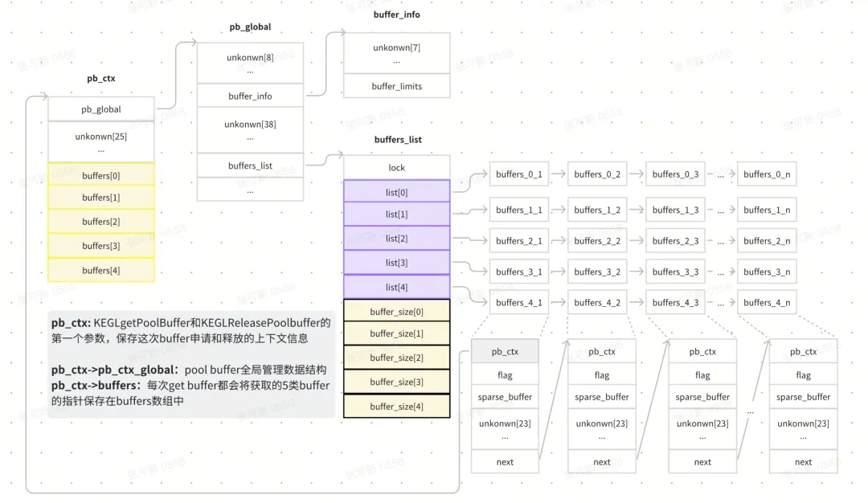Select the buffers_4_1 node
The image size is (868, 503).
(519, 302)
